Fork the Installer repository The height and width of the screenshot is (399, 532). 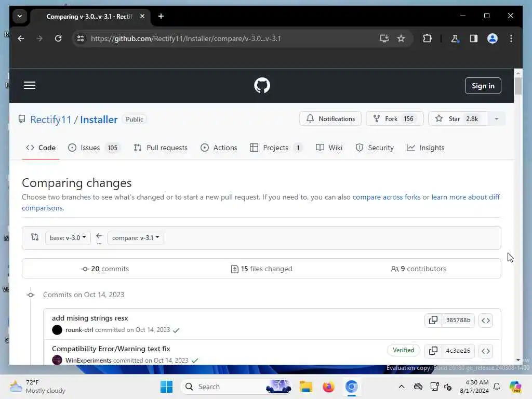coord(395,119)
